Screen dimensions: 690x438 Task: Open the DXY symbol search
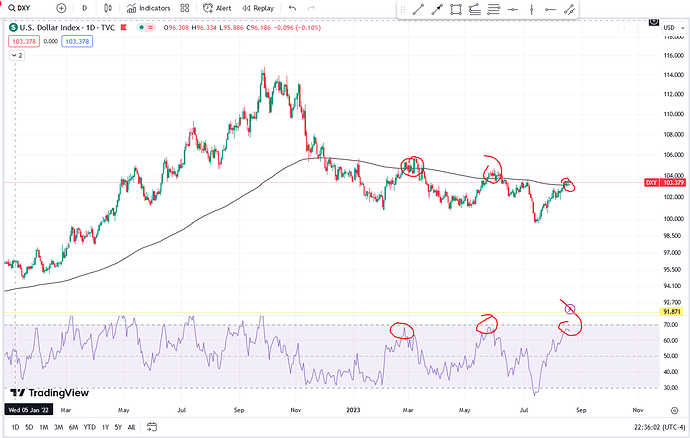pyautogui.click(x=20, y=8)
